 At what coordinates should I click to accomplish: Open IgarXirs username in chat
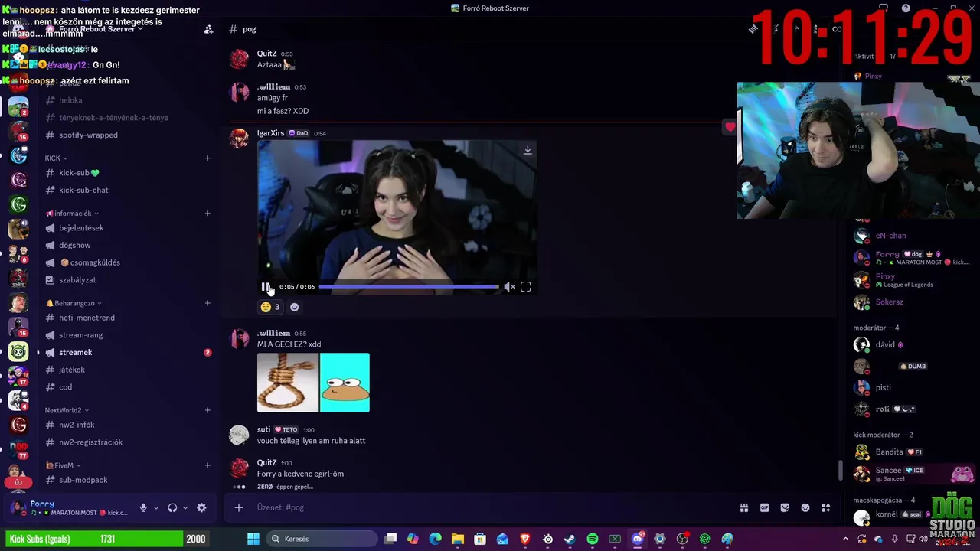click(x=270, y=133)
